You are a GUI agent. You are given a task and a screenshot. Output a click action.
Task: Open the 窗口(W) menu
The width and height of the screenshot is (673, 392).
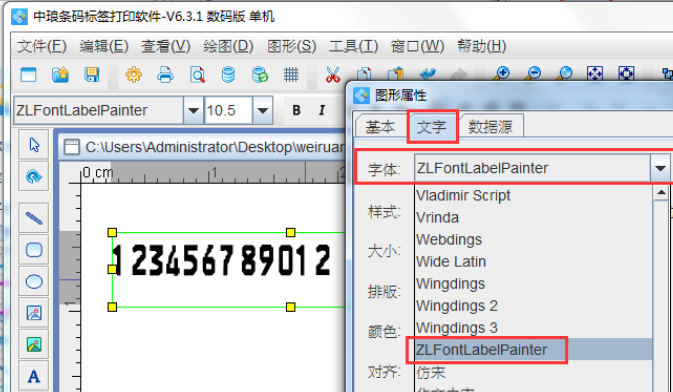pos(417,46)
